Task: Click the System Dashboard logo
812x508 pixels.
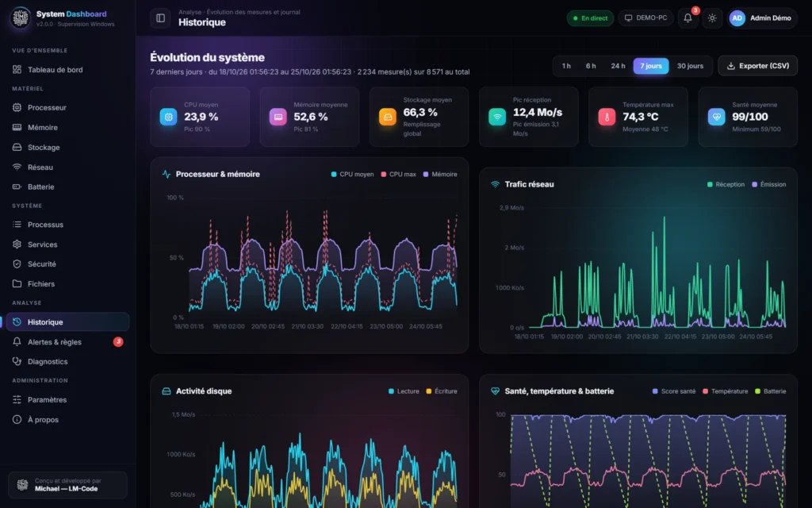Action: coord(20,18)
